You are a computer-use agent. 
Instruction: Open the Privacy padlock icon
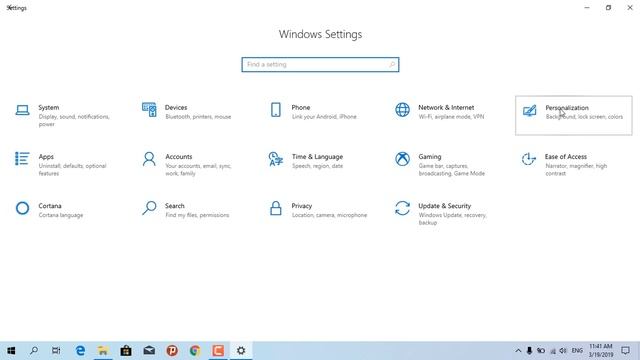276,208
